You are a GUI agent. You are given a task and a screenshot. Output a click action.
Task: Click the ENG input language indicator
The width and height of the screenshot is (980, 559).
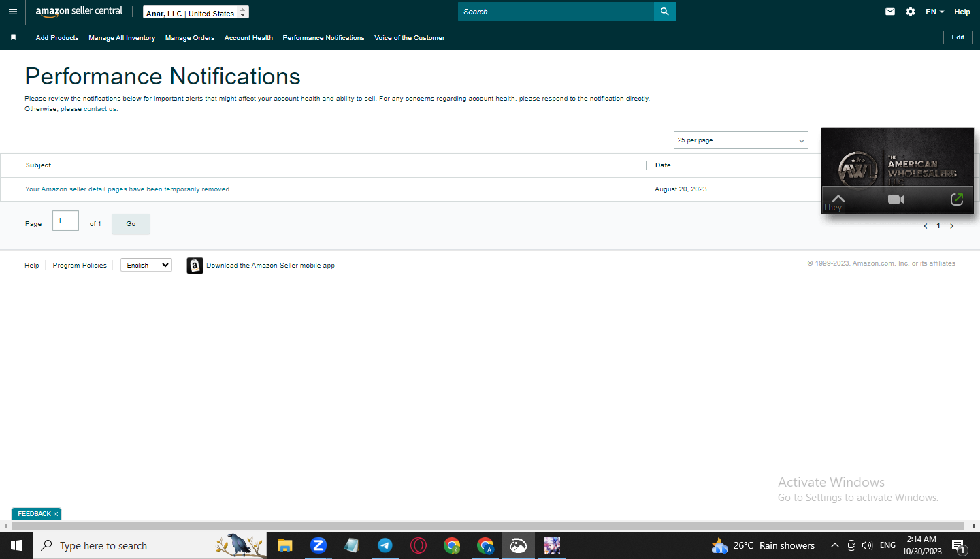(x=887, y=545)
